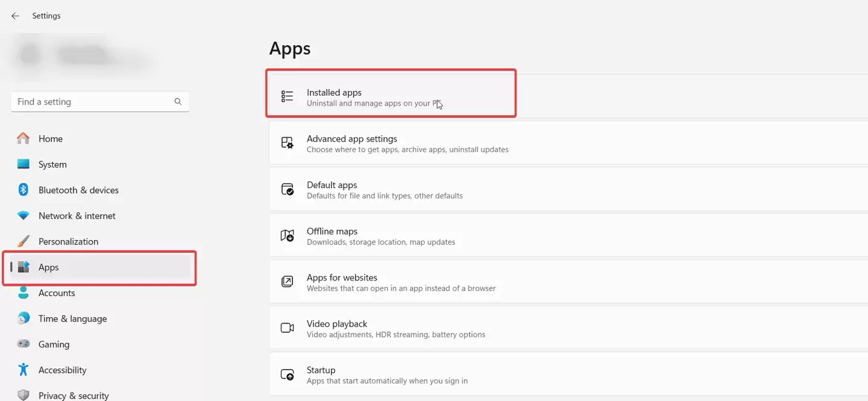Screen dimensions: 868x401
Task: Open Time & language settings
Action: (72, 318)
